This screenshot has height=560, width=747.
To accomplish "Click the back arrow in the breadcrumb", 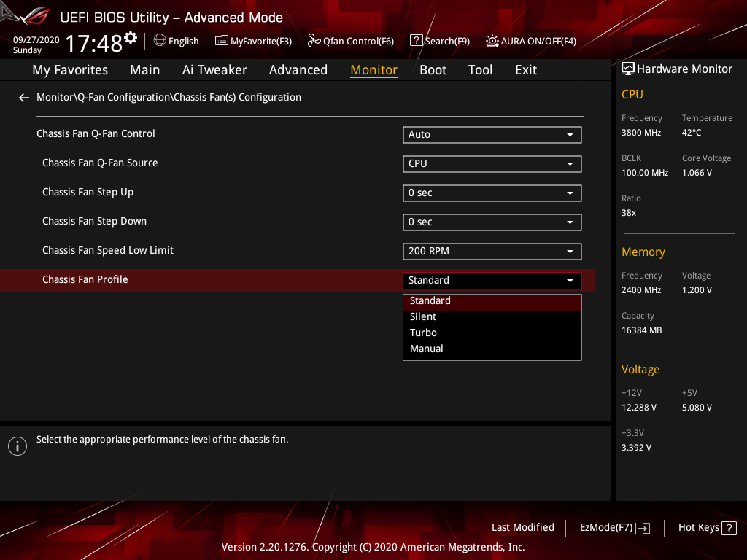I will 24,98.
